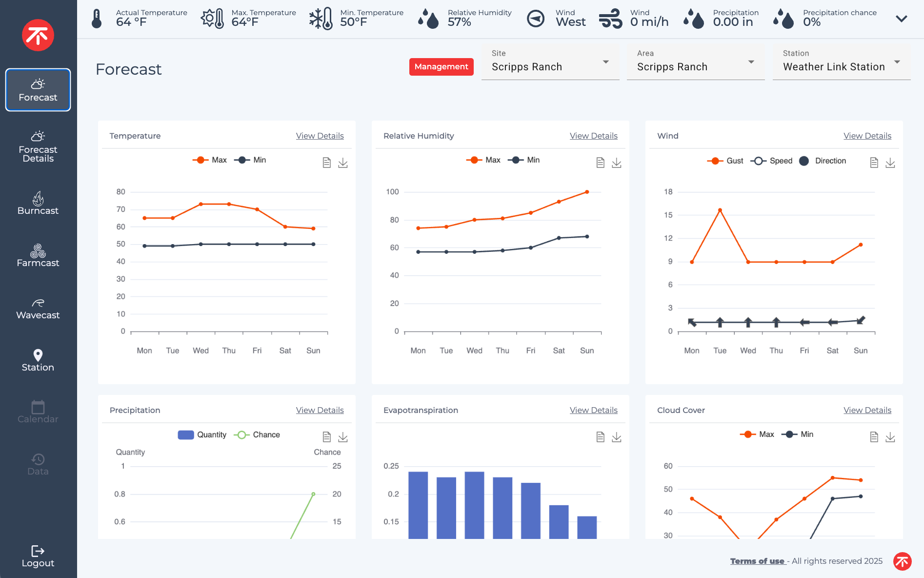Download the Cloud Cover chart

pos(890,437)
